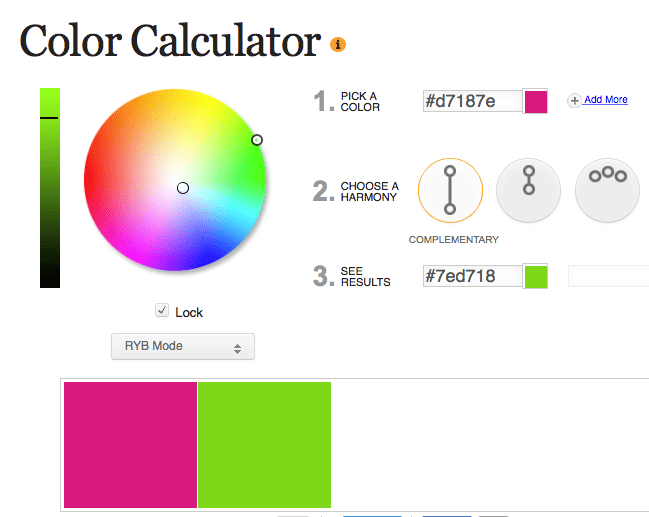Click the black marker on the brightness slider
This screenshot has height=517, width=649.
click(x=50, y=118)
